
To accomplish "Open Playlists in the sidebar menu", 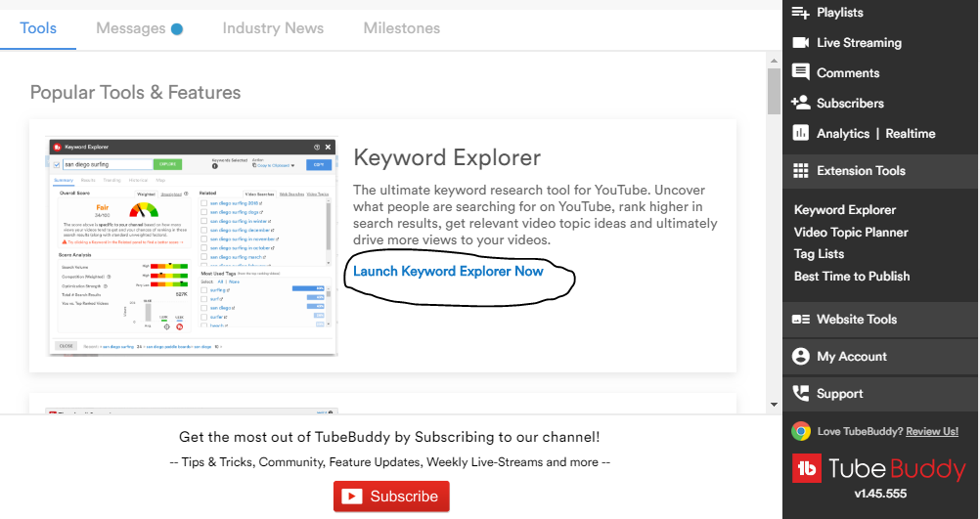I will tap(840, 13).
